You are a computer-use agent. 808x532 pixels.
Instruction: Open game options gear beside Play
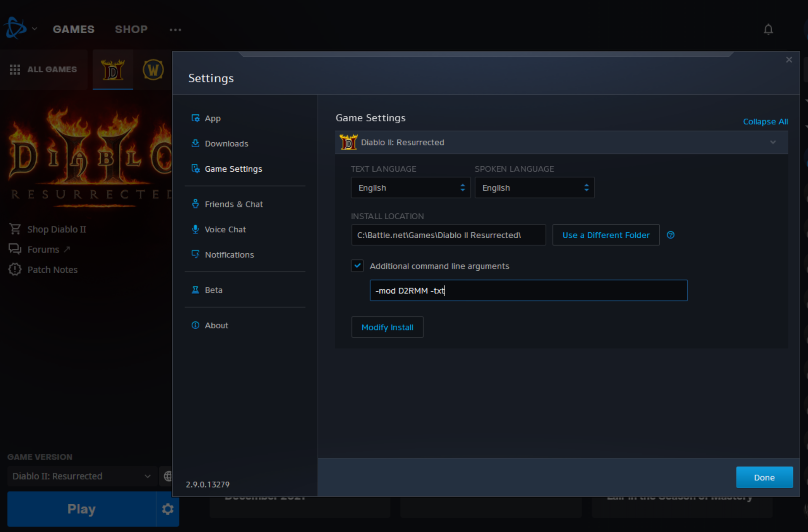click(168, 509)
